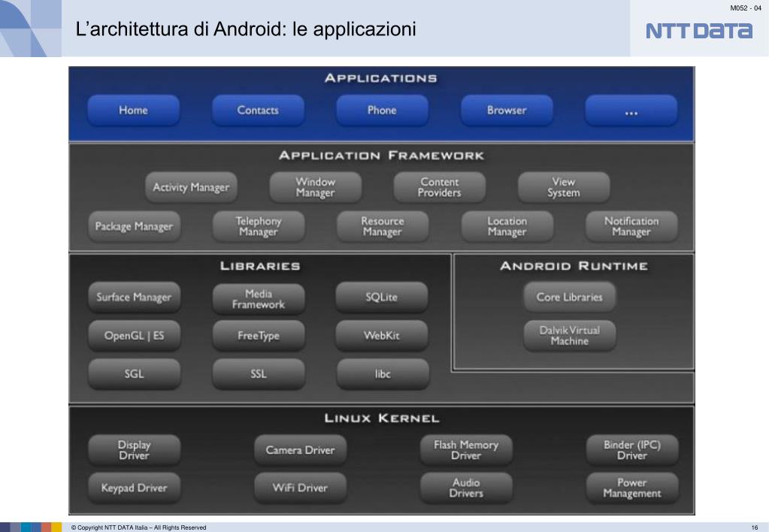The width and height of the screenshot is (769, 532).
Task: Click the View System block
Action: pos(564,187)
